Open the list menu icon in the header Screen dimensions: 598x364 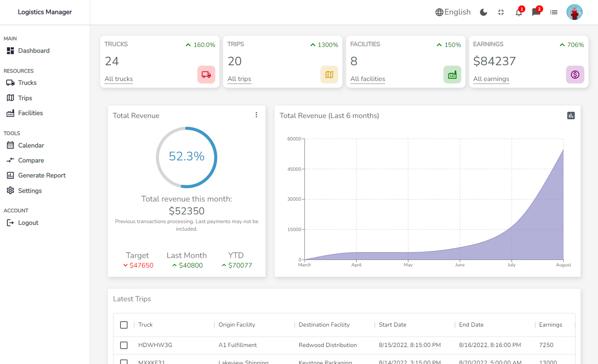tap(554, 12)
